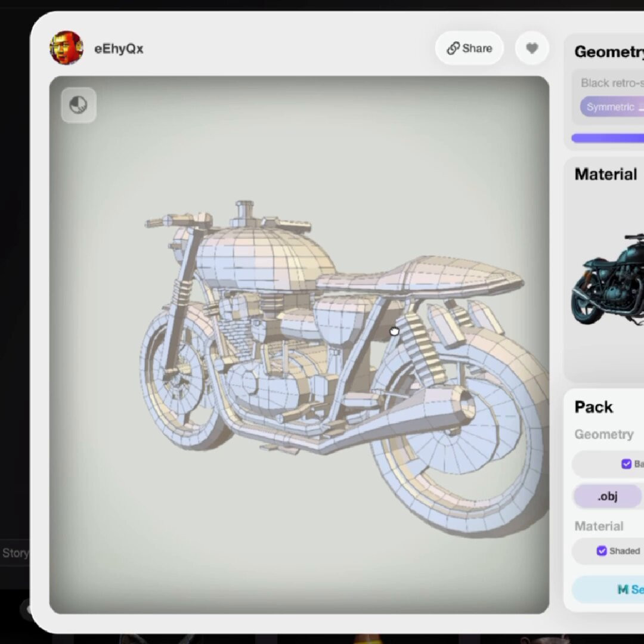This screenshot has width=644, height=644.
Task: Click the purple Geometry progress bar
Action: tap(608, 138)
